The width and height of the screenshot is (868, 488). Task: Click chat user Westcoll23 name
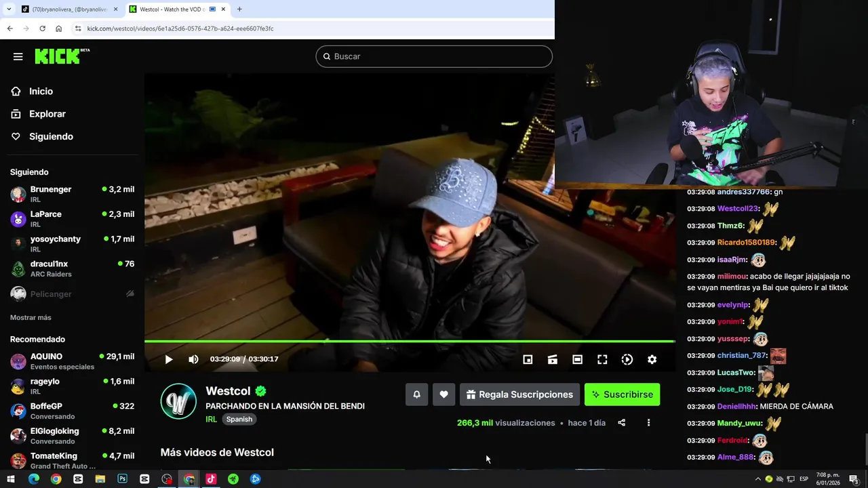[738, 209]
